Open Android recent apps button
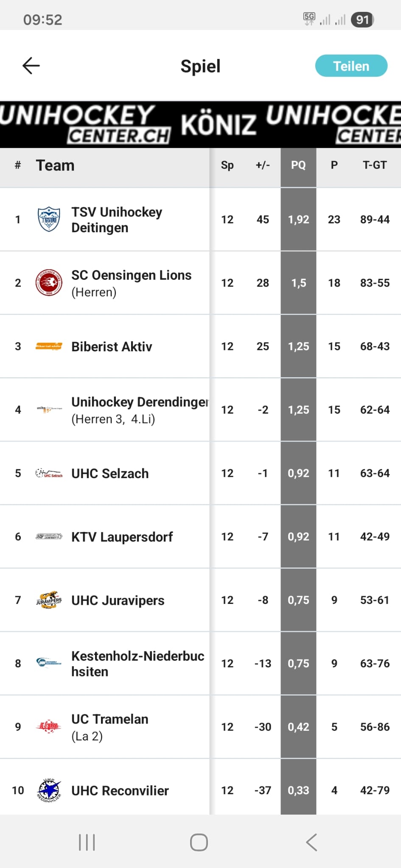Image resolution: width=401 pixels, height=868 pixels. [87, 842]
